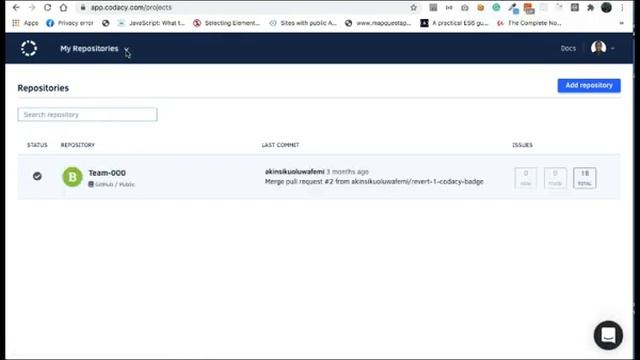Viewport: 640px width, 360px height.
Task: Click the ISSUES column header
Action: pos(522,145)
